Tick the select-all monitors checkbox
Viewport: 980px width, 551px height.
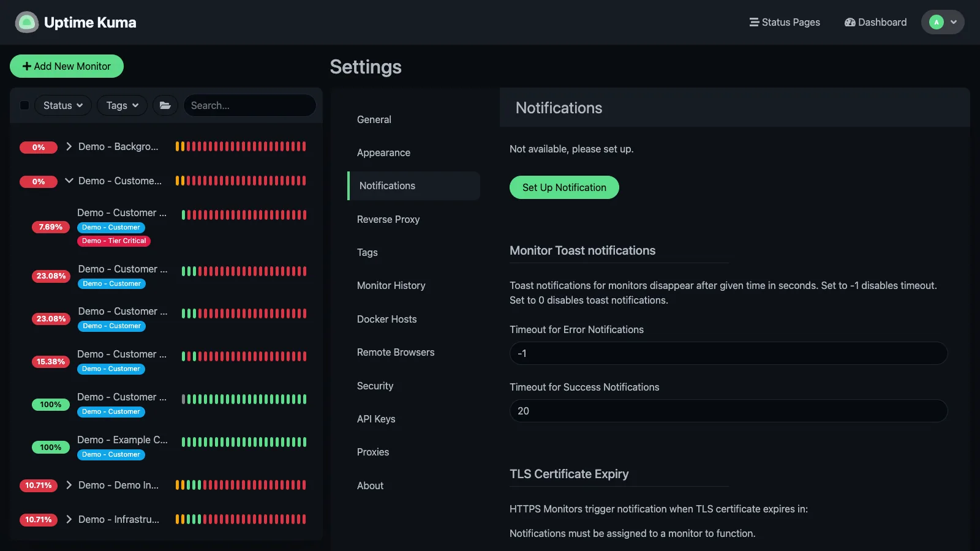[24, 105]
